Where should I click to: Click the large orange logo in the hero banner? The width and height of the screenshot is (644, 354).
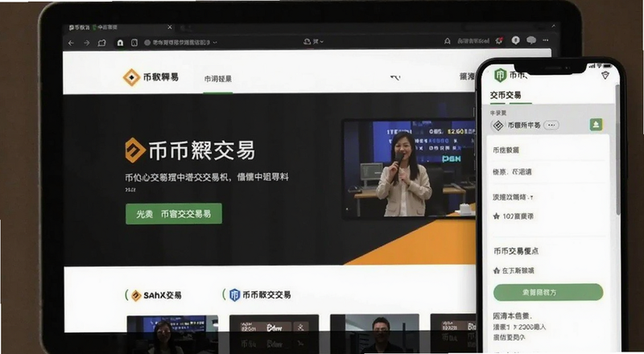point(135,150)
